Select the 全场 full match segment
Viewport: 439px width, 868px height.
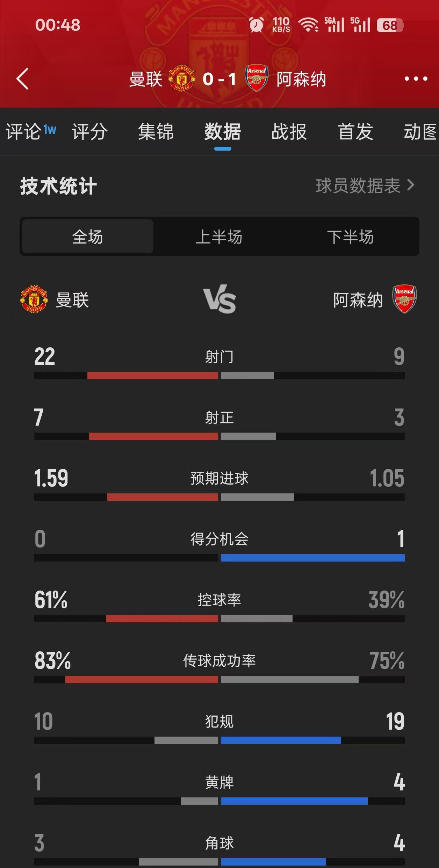point(87,237)
